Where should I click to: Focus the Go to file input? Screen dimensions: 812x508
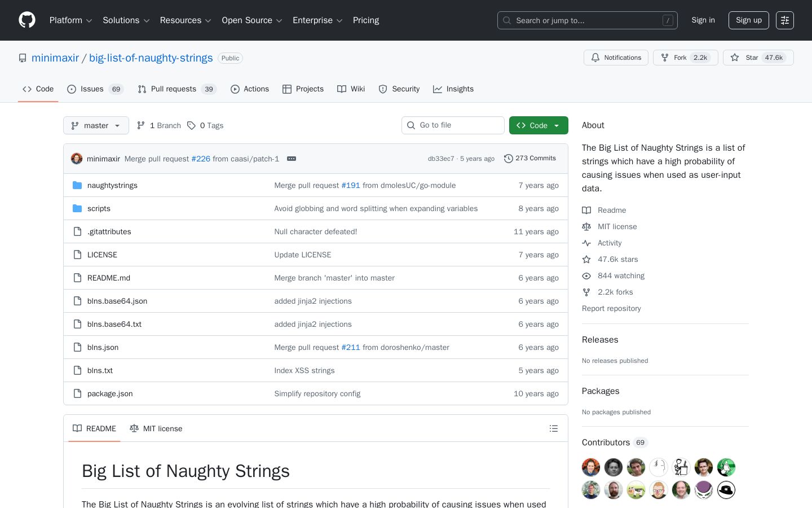point(453,125)
